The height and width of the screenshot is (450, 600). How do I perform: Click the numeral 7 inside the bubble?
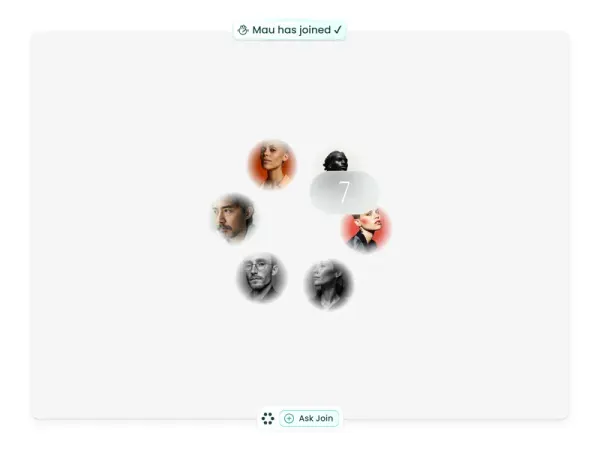click(x=344, y=192)
